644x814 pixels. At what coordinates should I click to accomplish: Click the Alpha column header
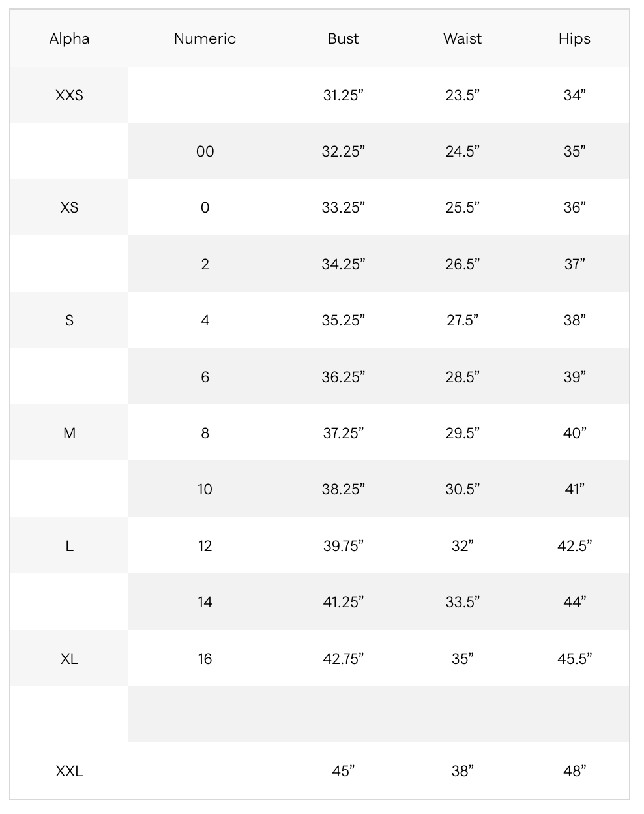69,38
